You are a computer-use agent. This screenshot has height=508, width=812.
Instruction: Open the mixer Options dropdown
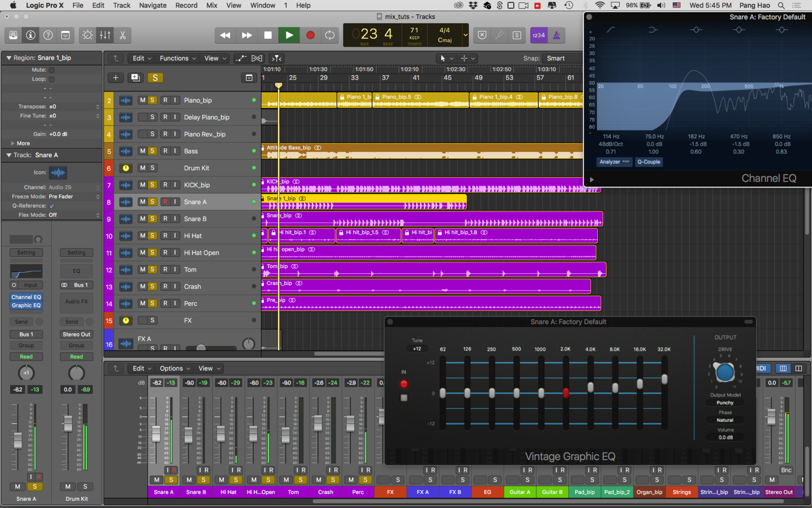coord(175,368)
